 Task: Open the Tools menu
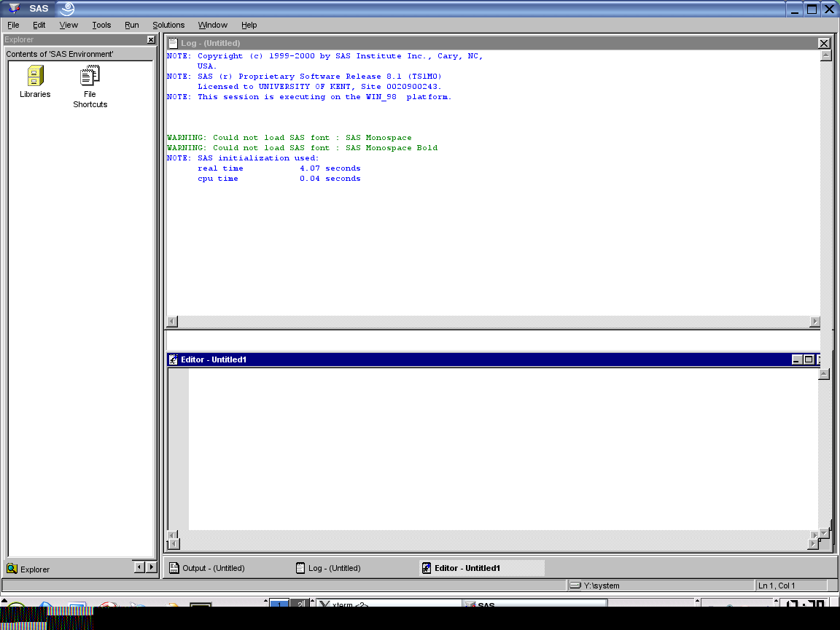(101, 24)
